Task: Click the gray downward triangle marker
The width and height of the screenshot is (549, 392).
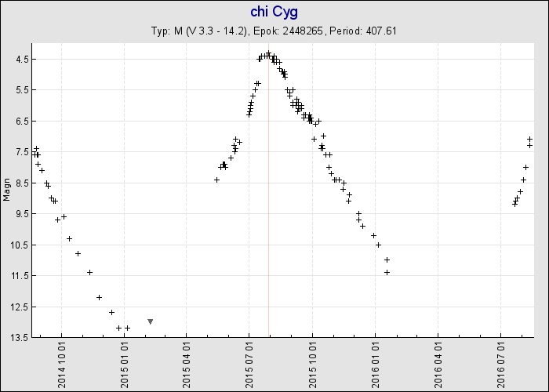Action: (x=150, y=321)
